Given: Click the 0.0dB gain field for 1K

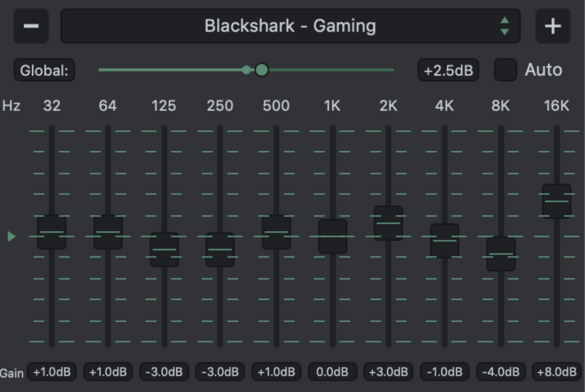Looking at the screenshot, I should pyautogui.click(x=332, y=372).
